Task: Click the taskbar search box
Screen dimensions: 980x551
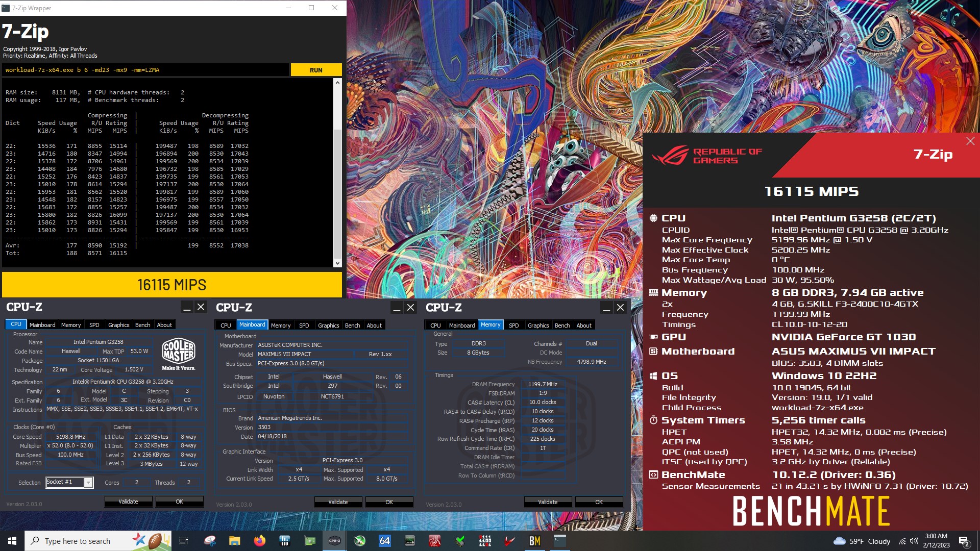Action: pos(98,541)
